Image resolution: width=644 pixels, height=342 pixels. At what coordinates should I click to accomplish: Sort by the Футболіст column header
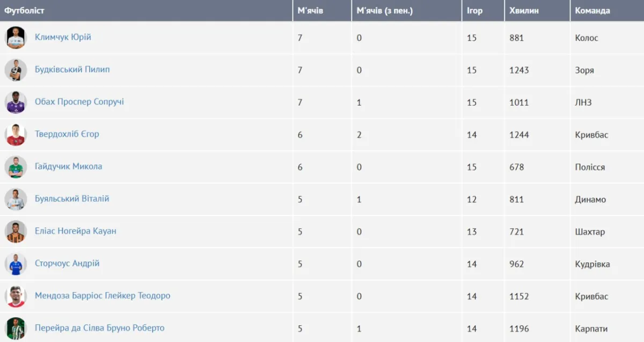click(x=25, y=11)
